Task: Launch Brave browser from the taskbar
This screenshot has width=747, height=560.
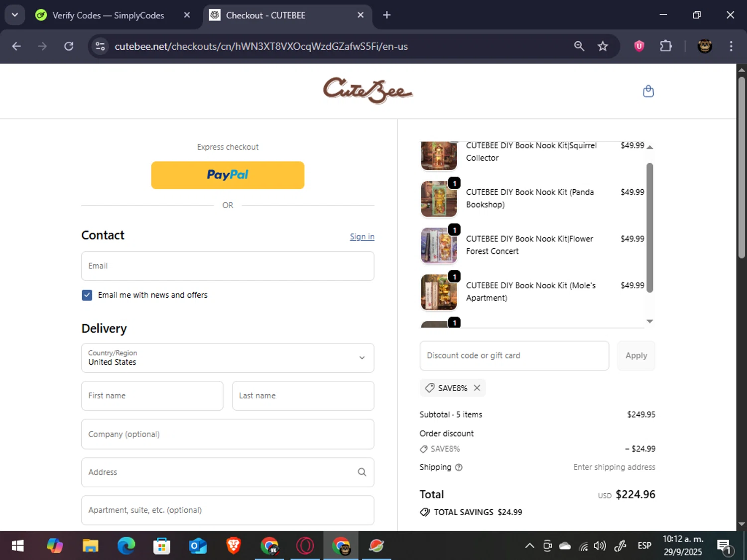Action: tap(234, 546)
